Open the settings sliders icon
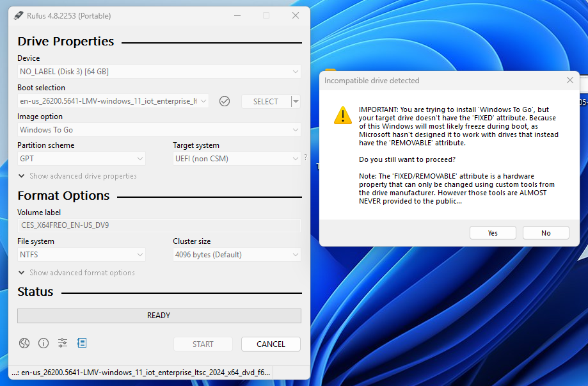This screenshot has height=386, width=588. [63, 343]
